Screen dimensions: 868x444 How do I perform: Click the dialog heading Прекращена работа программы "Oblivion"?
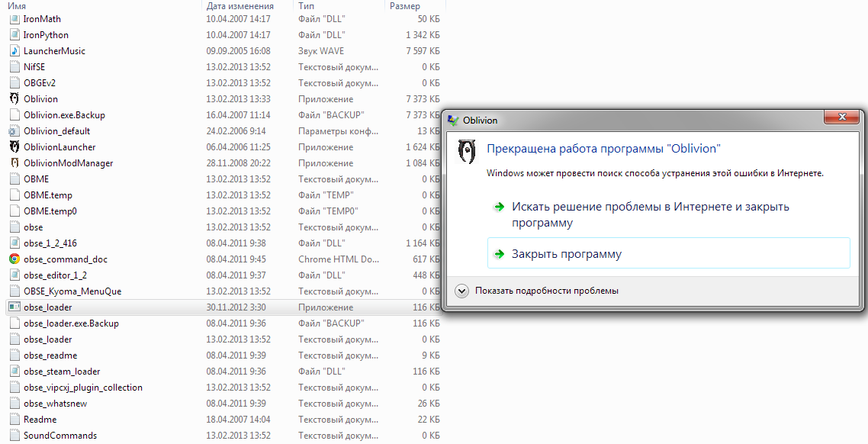click(x=603, y=148)
